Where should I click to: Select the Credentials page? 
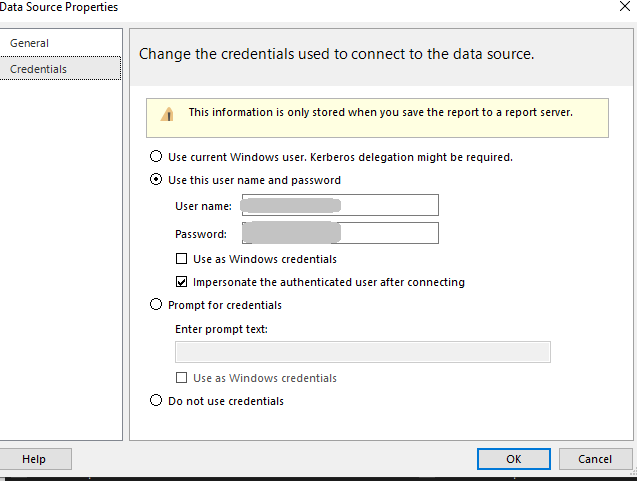point(61,69)
